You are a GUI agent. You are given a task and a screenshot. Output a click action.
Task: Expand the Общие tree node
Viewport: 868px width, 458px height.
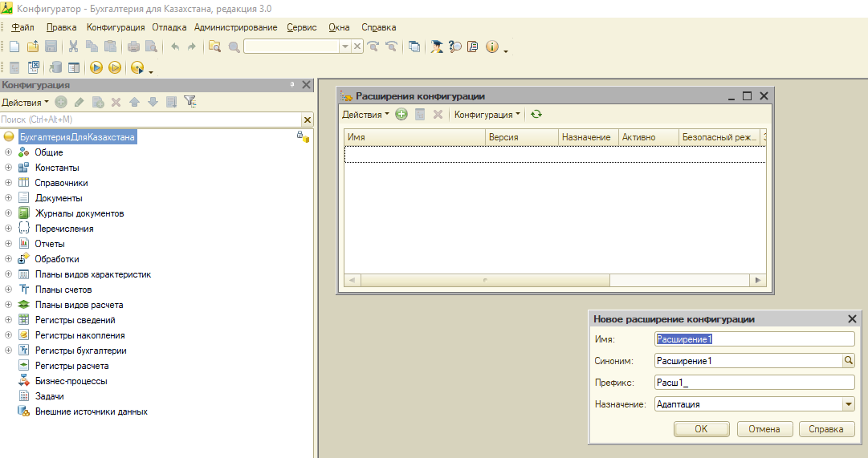click(8, 152)
